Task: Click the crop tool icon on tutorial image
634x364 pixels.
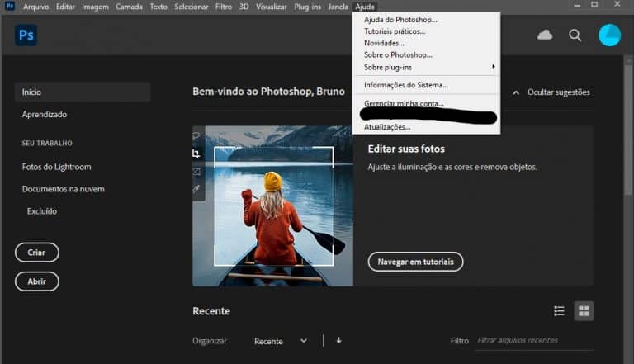Action: point(196,154)
